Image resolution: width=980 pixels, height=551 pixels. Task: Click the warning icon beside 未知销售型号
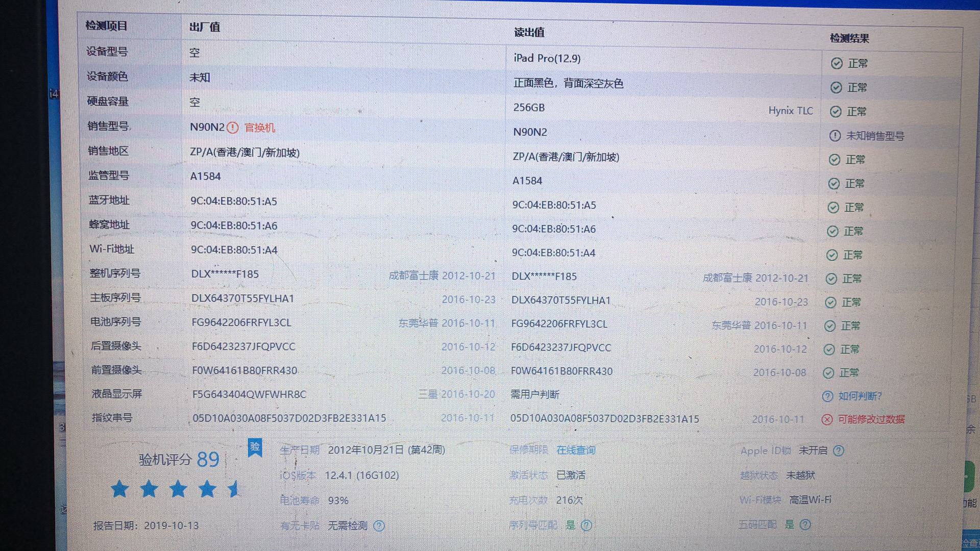(835, 136)
